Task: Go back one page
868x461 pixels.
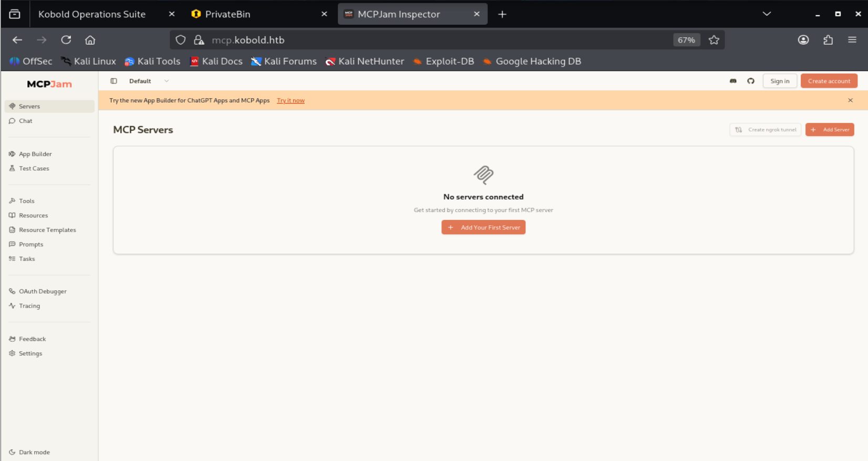Action: [x=17, y=40]
